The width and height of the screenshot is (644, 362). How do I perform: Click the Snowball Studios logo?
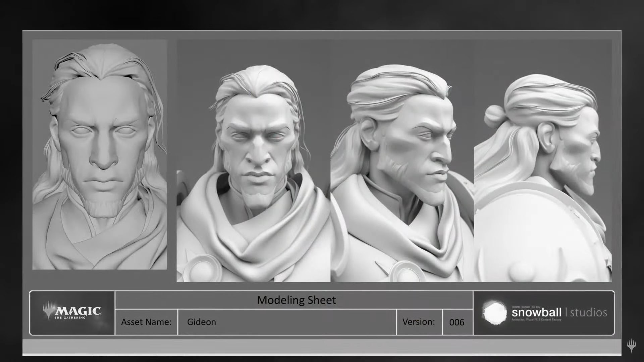pyautogui.click(x=544, y=312)
